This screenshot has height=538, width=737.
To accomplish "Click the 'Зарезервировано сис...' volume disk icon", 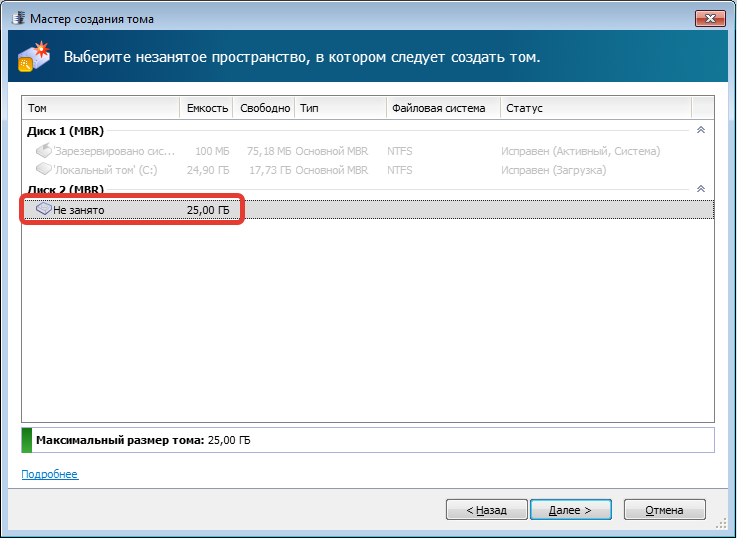I will point(44,151).
